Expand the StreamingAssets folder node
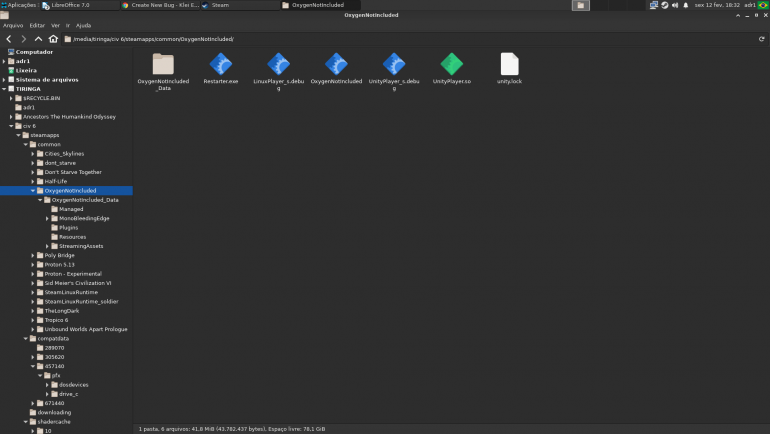 click(48, 246)
